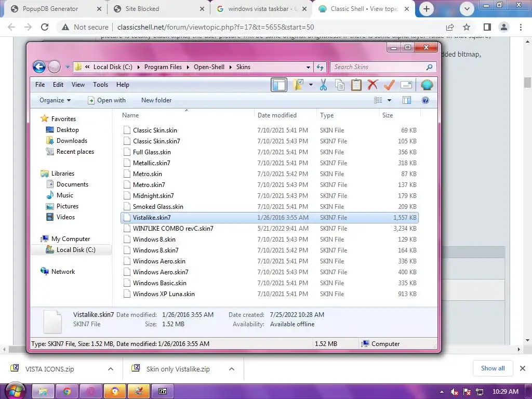Click Program Files in the address breadcrumb
Image resolution: width=532 pixels, height=399 pixels.
click(163, 67)
